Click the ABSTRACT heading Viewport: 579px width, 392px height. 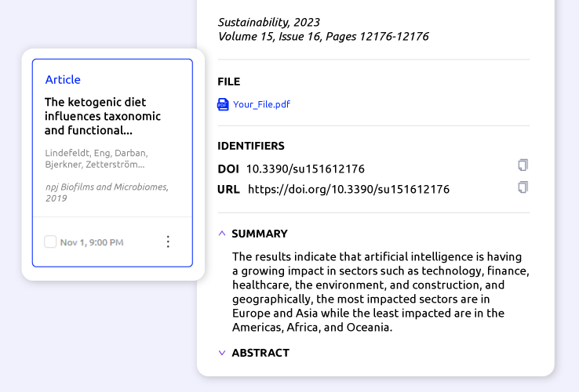260,353
